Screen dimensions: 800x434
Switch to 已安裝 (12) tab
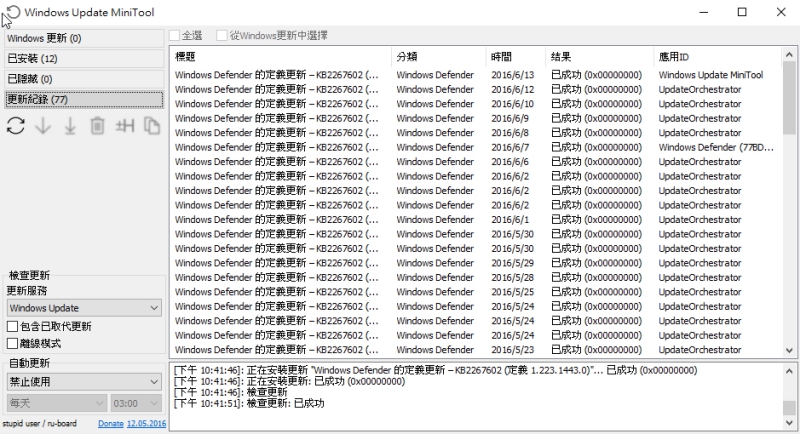[84, 59]
